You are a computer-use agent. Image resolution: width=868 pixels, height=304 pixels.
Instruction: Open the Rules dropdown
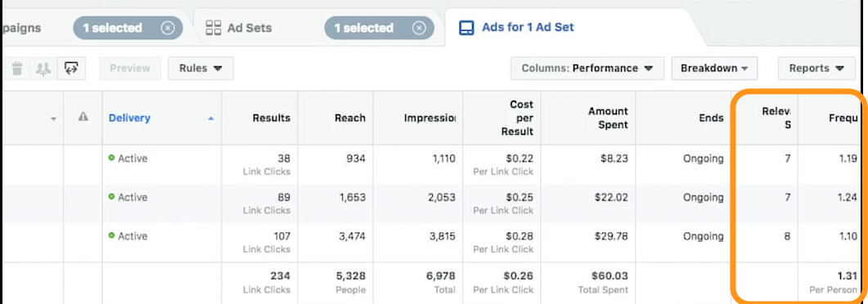200,69
